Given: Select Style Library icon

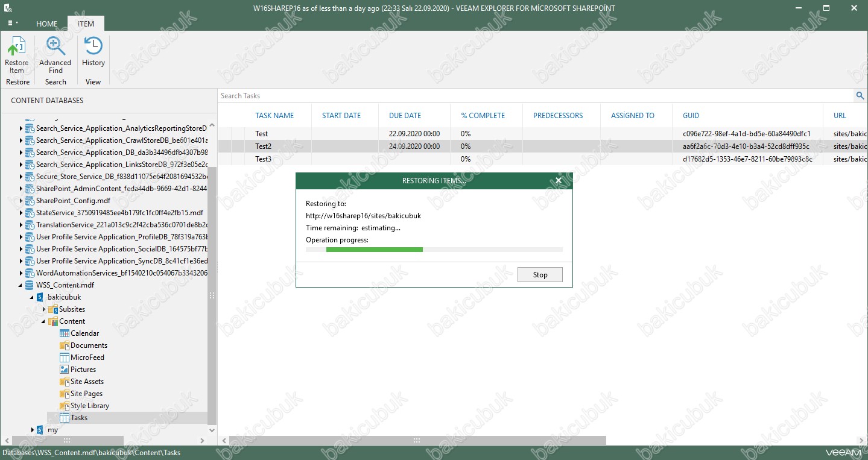Looking at the screenshot, I should point(65,406).
